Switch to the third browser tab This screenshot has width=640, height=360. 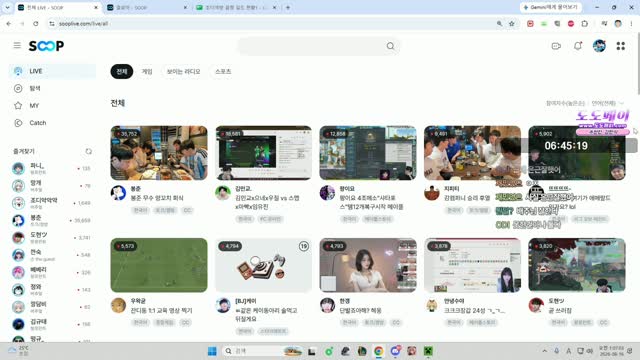coord(236,7)
